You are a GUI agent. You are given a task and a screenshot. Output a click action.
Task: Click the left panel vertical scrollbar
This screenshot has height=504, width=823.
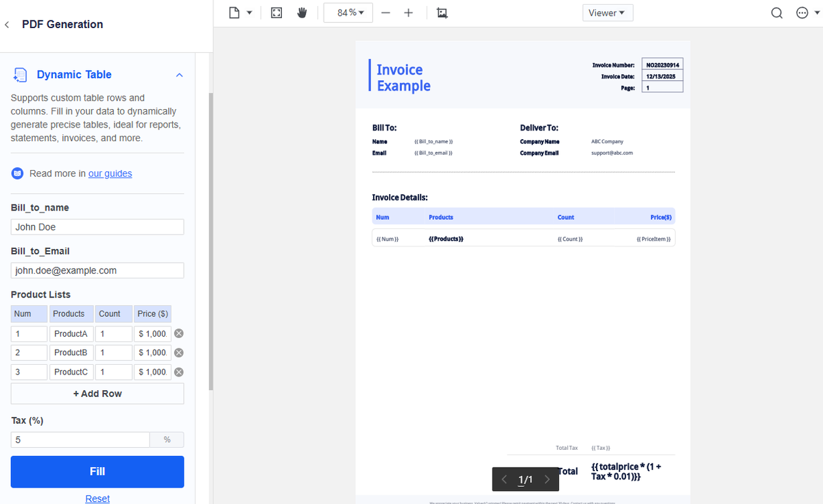(x=211, y=242)
